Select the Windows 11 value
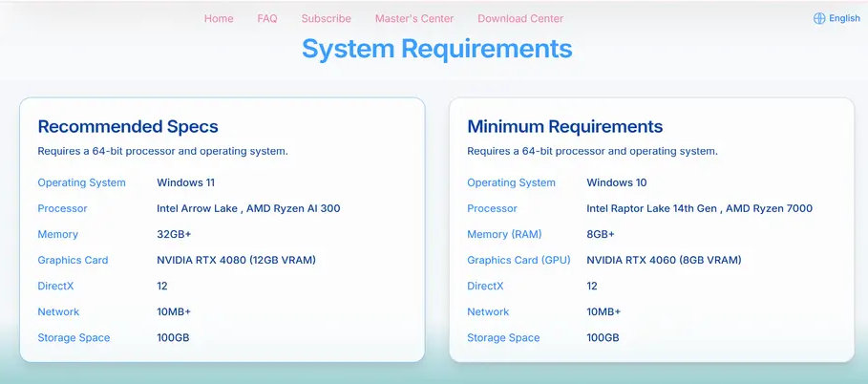Viewport: 868px width, 384px height. 185,182
